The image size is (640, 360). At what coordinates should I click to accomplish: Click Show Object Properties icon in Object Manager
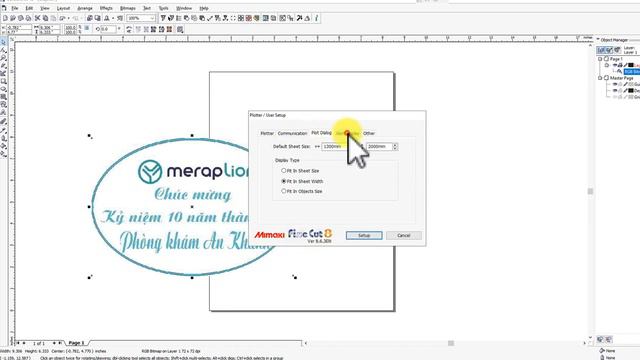coord(601,50)
